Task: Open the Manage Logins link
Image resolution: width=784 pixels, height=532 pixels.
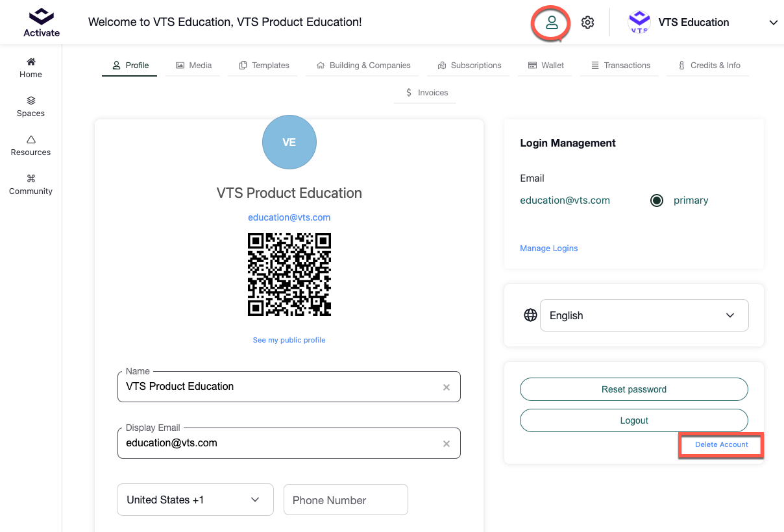Action: point(548,248)
